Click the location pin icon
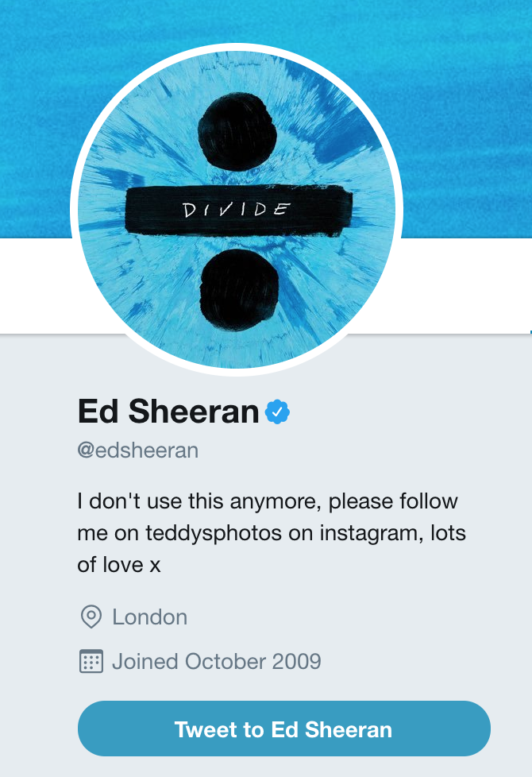Image resolution: width=532 pixels, height=777 pixels. tap(91, 617)
